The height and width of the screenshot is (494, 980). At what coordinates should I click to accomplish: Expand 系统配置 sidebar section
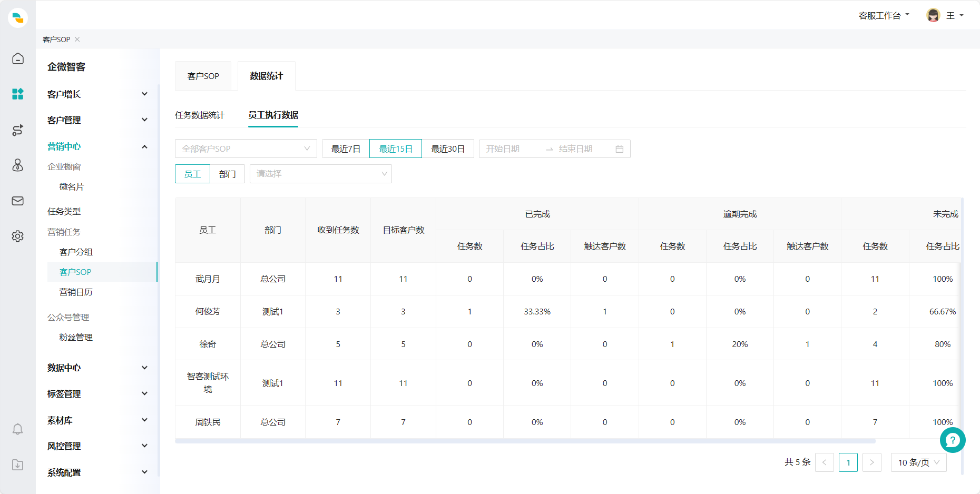click(97, 472)
